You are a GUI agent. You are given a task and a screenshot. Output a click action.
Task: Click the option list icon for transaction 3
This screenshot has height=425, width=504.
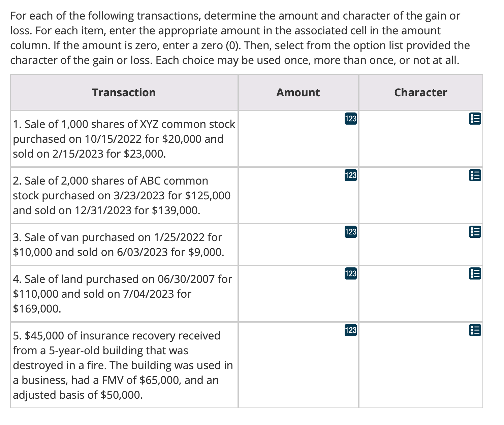click(475, 231)
